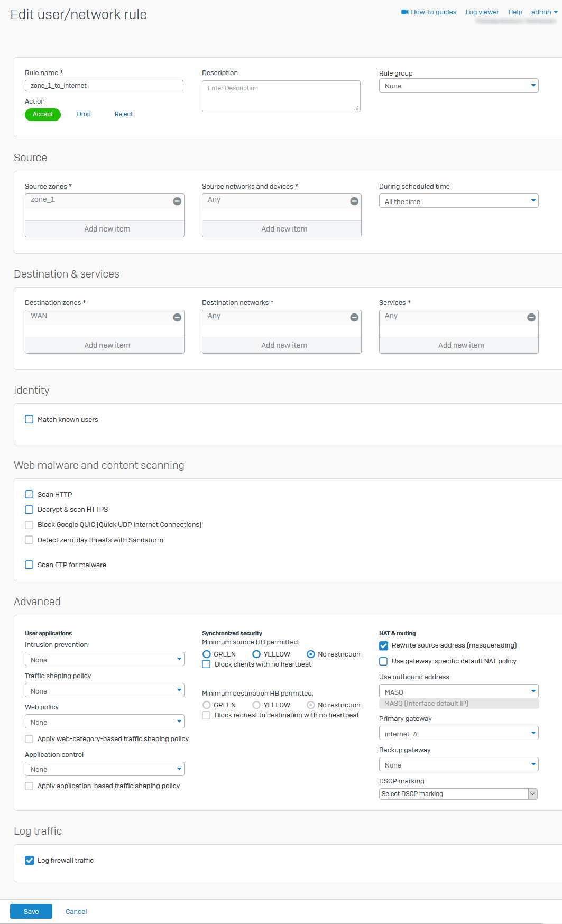
Task: Save the firewall rule
Action: (x=31, y=911)
